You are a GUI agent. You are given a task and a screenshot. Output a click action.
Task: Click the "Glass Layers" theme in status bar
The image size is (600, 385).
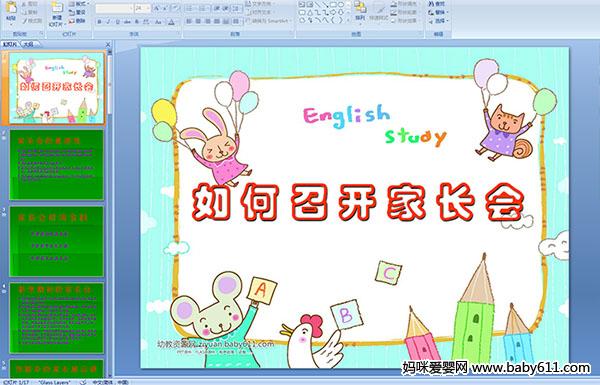pos(54,382)
